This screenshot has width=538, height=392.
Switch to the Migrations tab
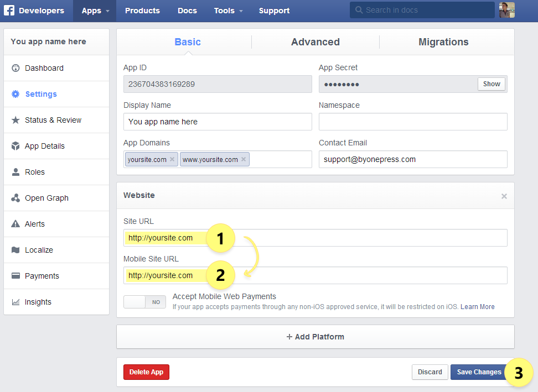click(443, 42)
